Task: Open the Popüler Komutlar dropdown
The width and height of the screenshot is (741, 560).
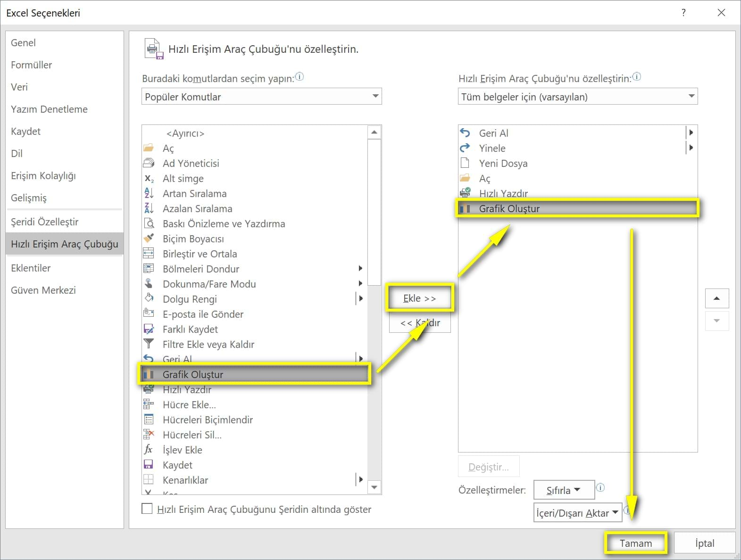Action: 261,97
